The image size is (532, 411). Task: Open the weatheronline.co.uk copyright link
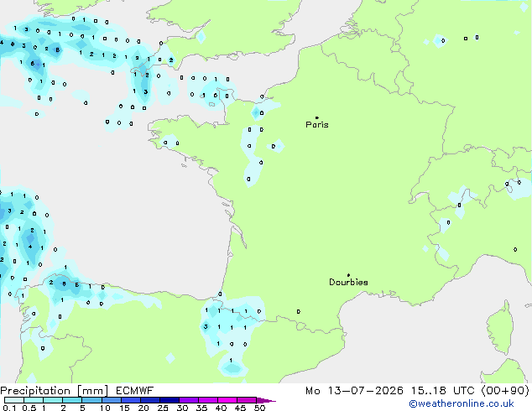pyautogui.click(x=462, y=403)
